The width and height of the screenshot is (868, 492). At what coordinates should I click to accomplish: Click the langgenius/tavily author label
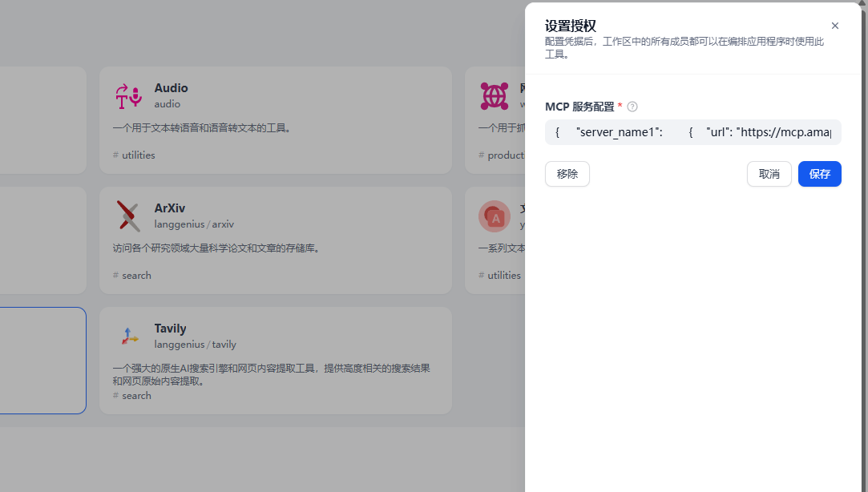point(195,345)
